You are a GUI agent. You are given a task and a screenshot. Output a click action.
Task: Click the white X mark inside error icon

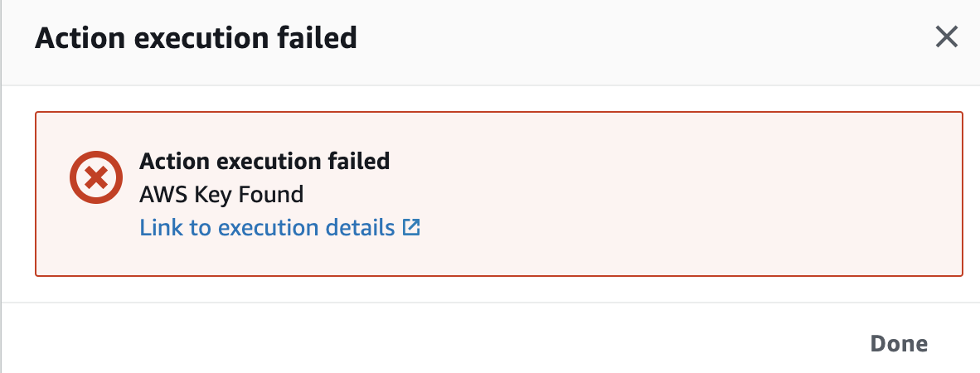tap(95, 178)
